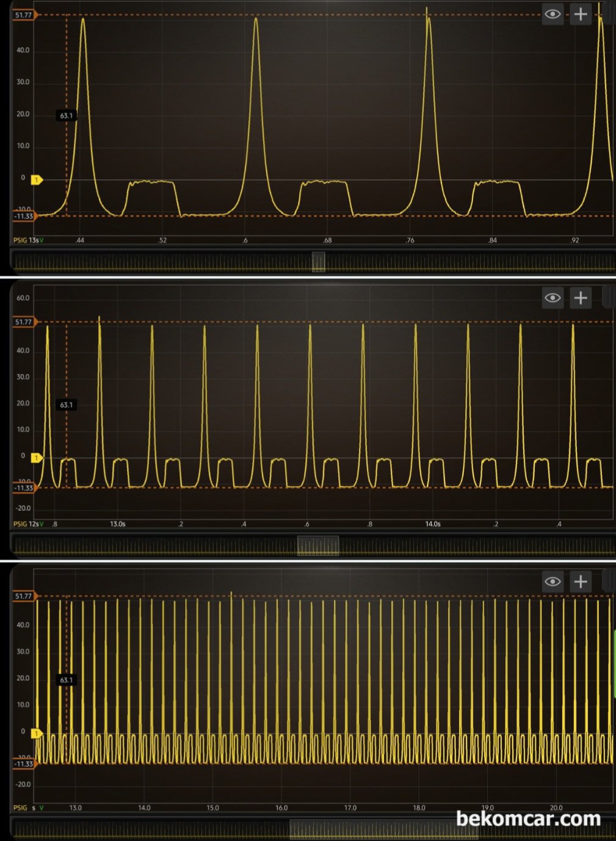This screenshot has height=841, width=616.
Task: Select channel 1 zero marker in top graph
Action: tap(37, 180)
